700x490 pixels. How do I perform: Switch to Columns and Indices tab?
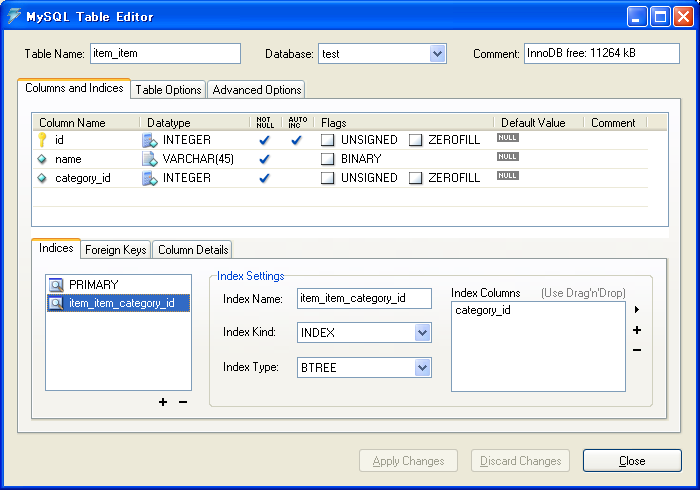74,88
